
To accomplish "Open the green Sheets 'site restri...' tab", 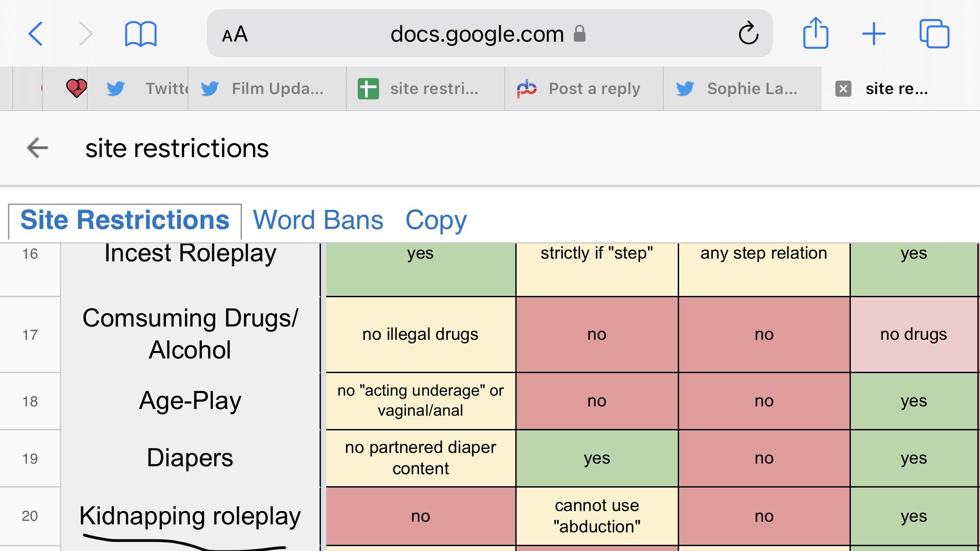I will pyautogui.click(x=425, y=89).
